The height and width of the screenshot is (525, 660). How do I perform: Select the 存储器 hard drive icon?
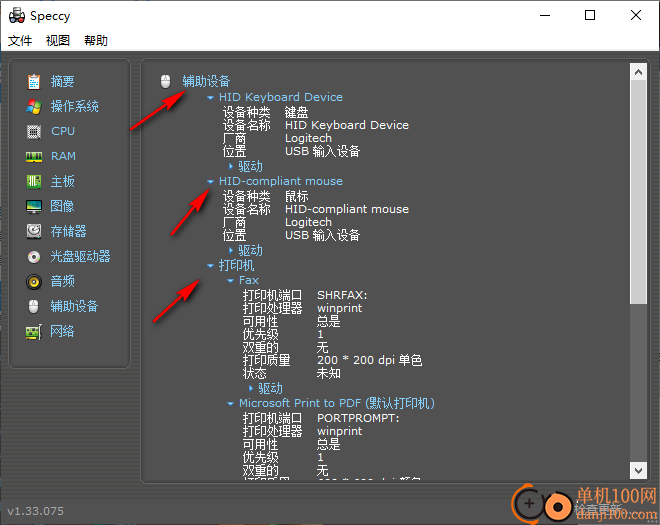click(x=34, y=232)
